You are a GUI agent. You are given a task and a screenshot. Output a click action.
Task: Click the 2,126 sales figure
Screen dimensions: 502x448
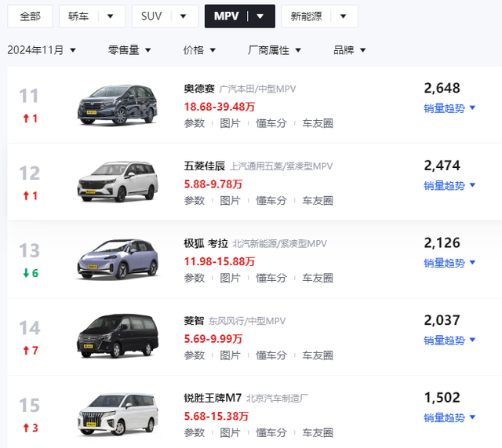[x=442, y=242]
